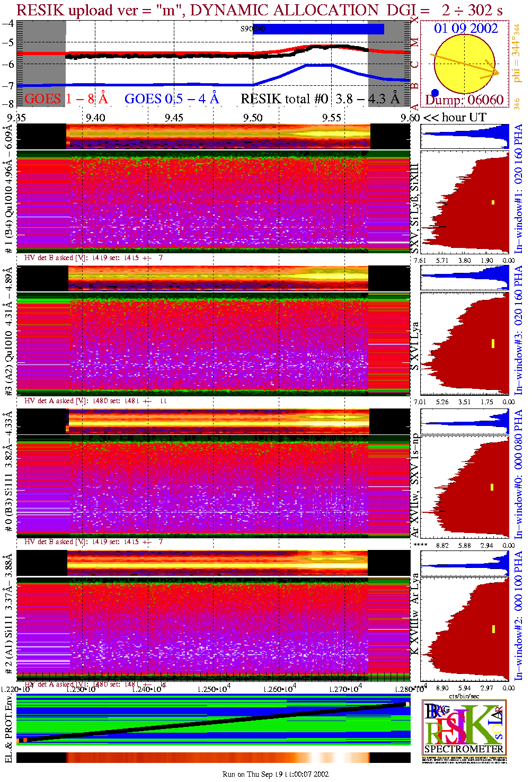532x782 pixels.
Task: Select yellow marker in In-window#0 histogram
Action: click(x=492, y=487)
